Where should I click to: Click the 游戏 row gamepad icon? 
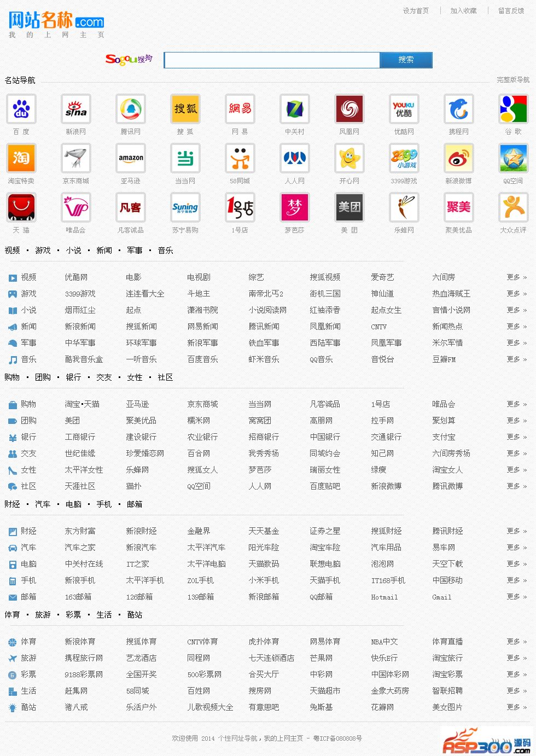tap(13, 294)
